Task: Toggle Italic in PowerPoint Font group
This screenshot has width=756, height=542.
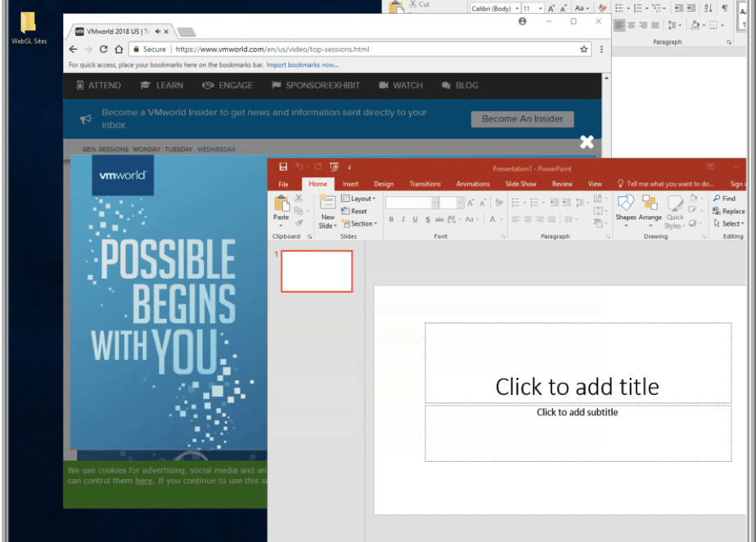Action: (x=403, y=220)
